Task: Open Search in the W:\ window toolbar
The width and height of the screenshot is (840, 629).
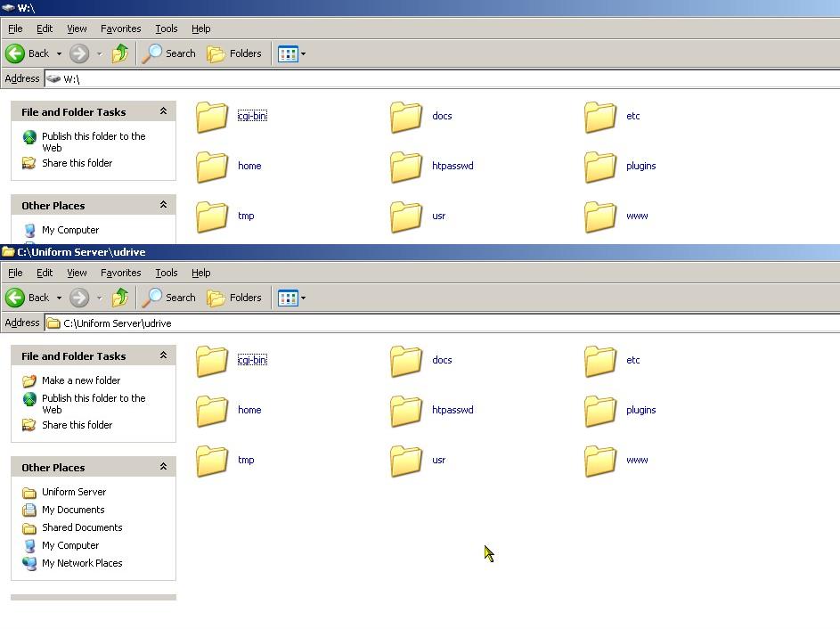Action: click(168, 53)
